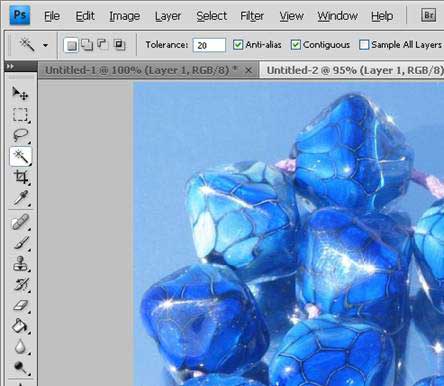The image size is (444, 386).
Task: Switch to the Untitled-2 document tab
Action: 354,70
